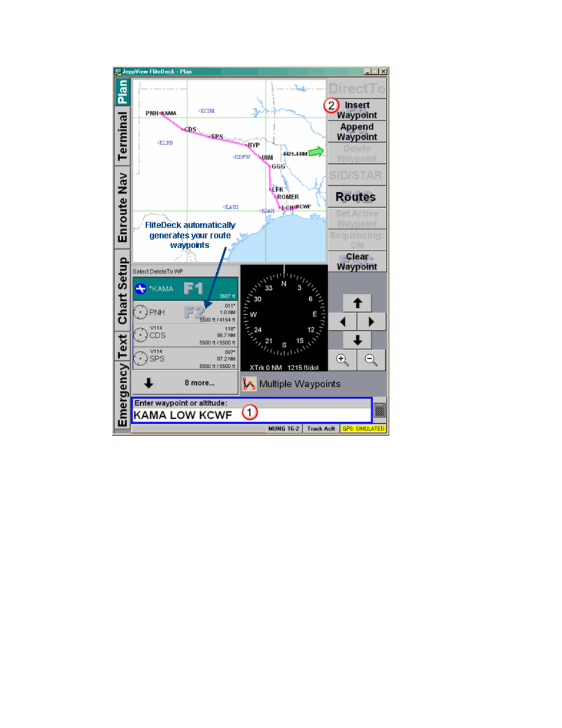The height and width of the screenshot is (728, 562).
Task: Click the LFK waypoint on map
Action: (x=277, y=190)
